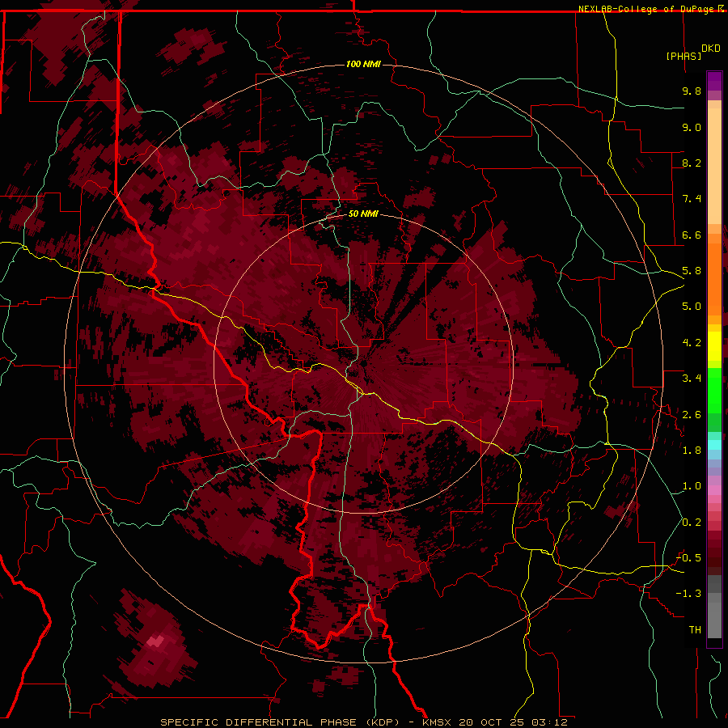
Task: Click the 7.4 legend value
Action: pyautogui.click(x=692, y=199)
